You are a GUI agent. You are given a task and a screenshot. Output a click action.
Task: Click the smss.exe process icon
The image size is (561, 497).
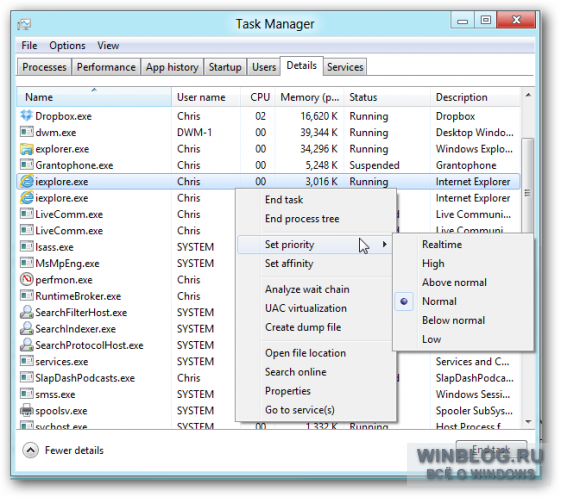26,394
